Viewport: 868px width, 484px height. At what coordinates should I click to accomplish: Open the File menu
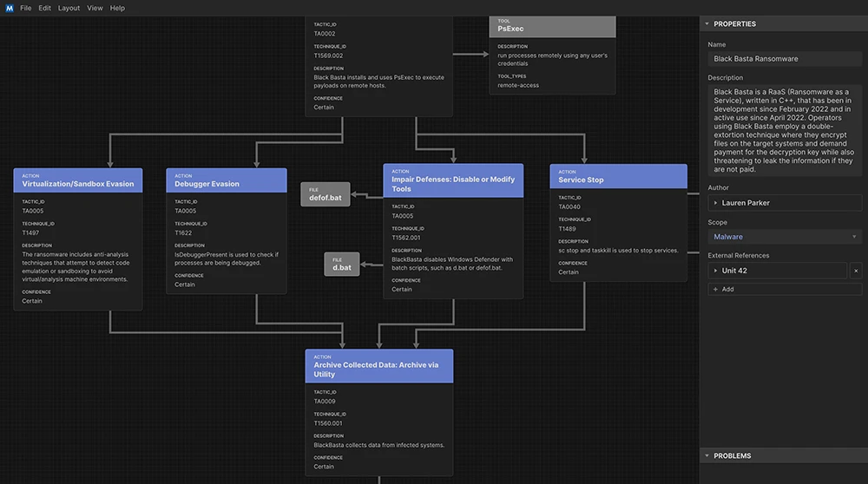[26, 8]
